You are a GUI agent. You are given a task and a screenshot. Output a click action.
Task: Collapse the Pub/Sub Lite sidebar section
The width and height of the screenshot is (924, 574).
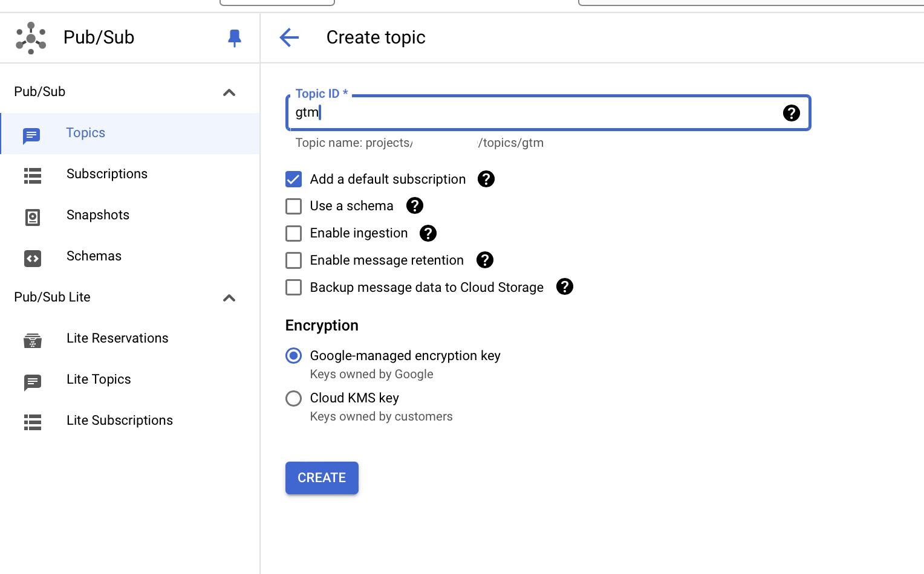[229, 298]
